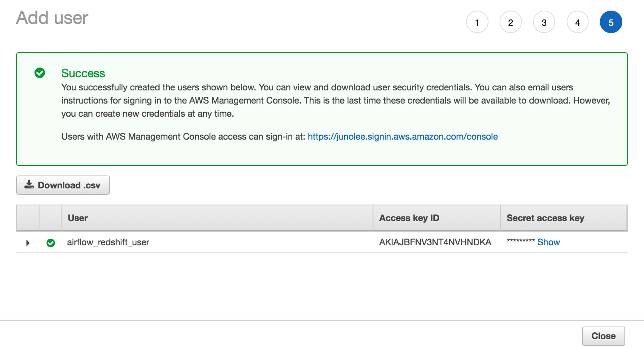Open the User column header
Image resolution: width=644 pixels, height=348 pixels.
tap(78, 218)
